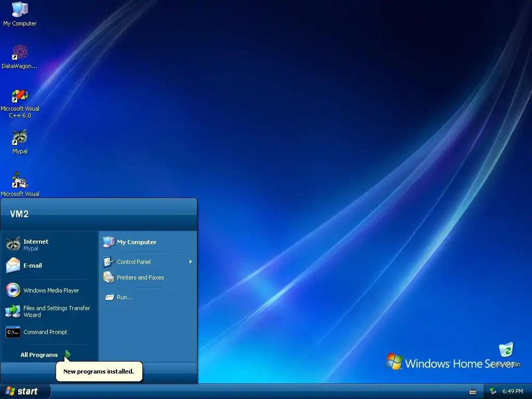Click the keyboard icon on taskbar

pyautogui.click(x=473, y=392)
